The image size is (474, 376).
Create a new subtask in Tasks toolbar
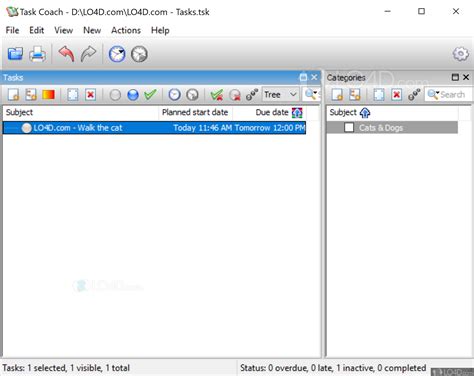pyautogui.click(x=31, y=95)
